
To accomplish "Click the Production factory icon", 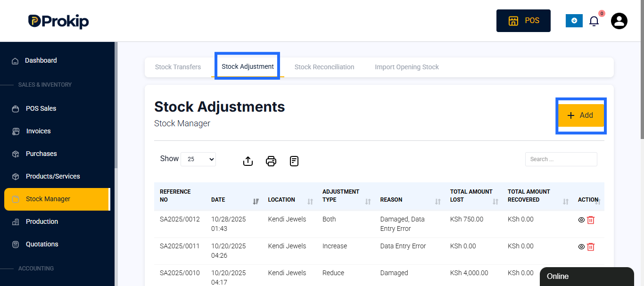I will [16, 222].
